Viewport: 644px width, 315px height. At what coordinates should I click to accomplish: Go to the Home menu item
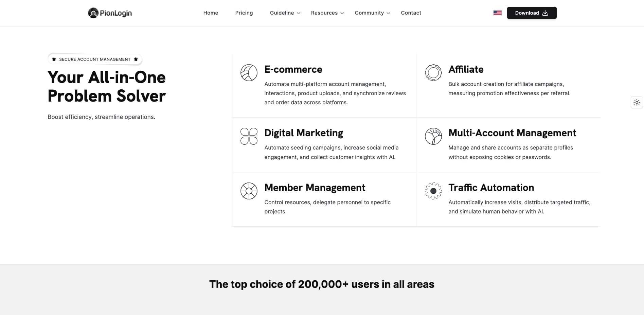(x=211, y=13)
